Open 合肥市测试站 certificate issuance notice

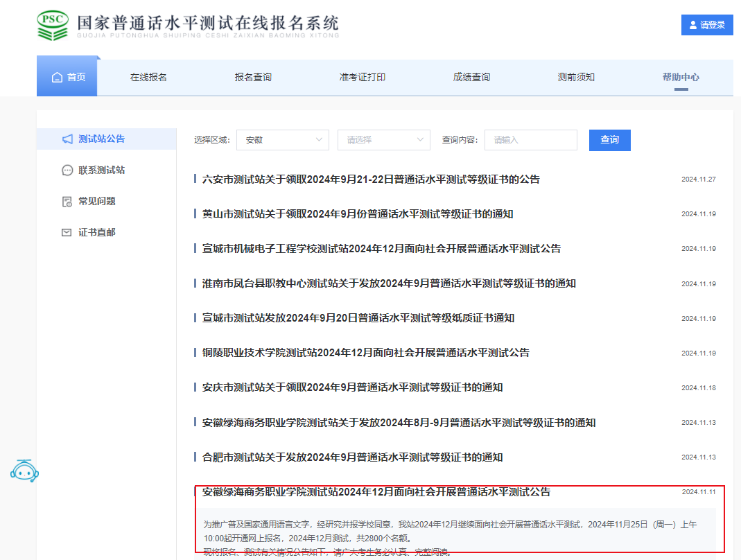(352, 457)
